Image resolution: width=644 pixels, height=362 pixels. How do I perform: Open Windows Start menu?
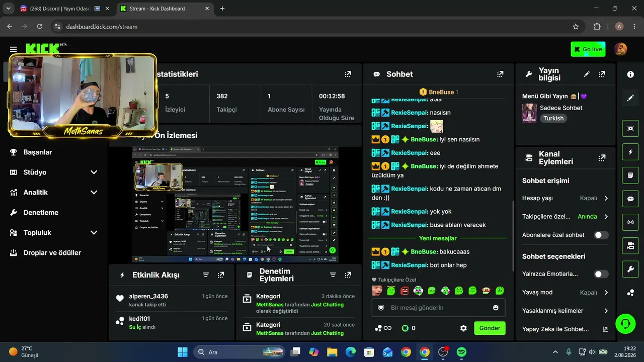182,352
